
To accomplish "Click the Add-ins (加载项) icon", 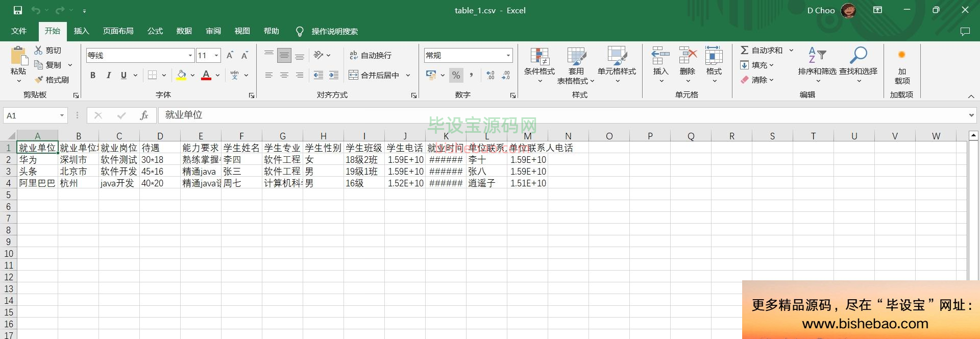I will click(902, 55).
